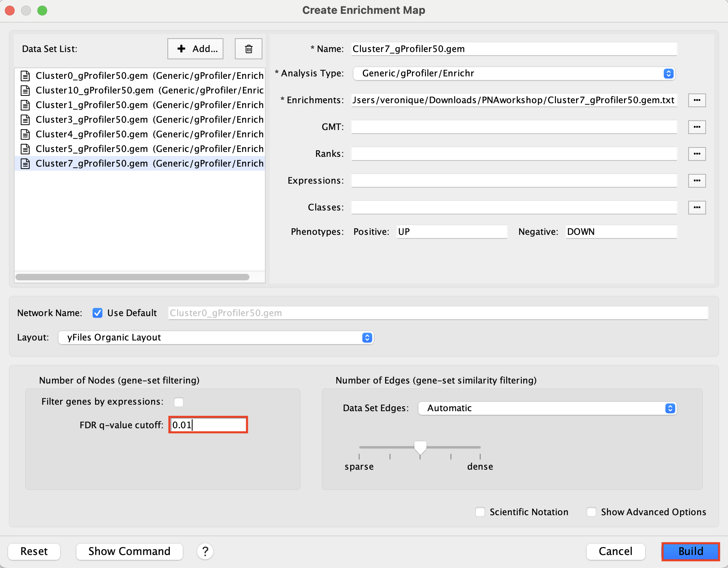Image resolution: width=728 pixels, height=568 pixels.
Task: Click the Build button
Action: [x=690, y=551]
